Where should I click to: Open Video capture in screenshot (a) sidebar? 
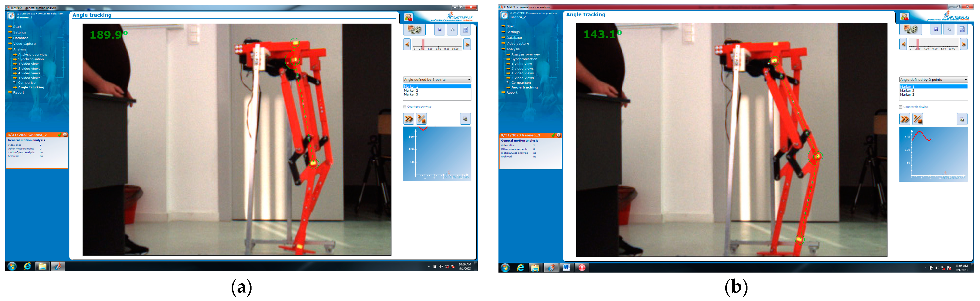[24, 43]
